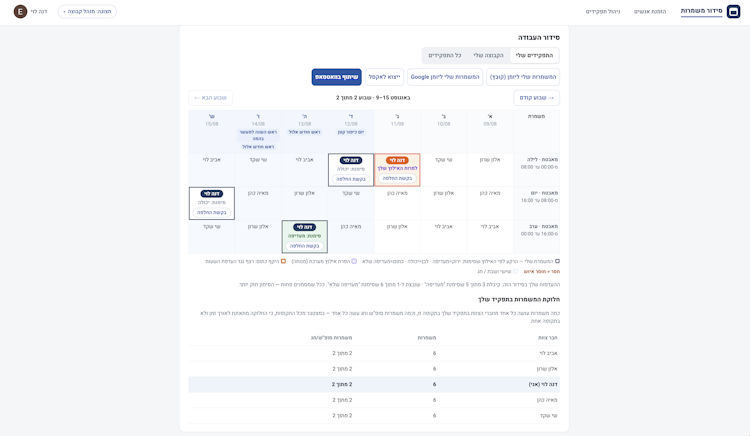Click the 'שישי ושבת / חג' legend swatch
Image resolution: width=750 pixels, height=436 pixels.
[x=515, y=272]
